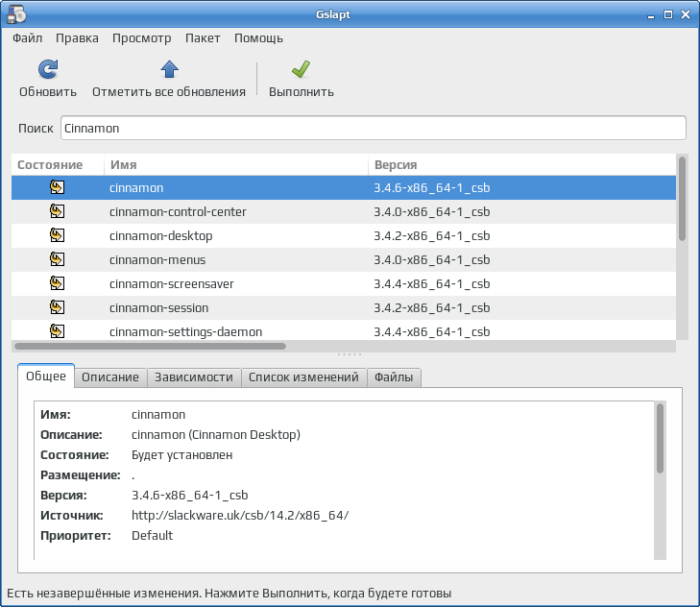Switch to the Файлы tab

tap(394, 377)
